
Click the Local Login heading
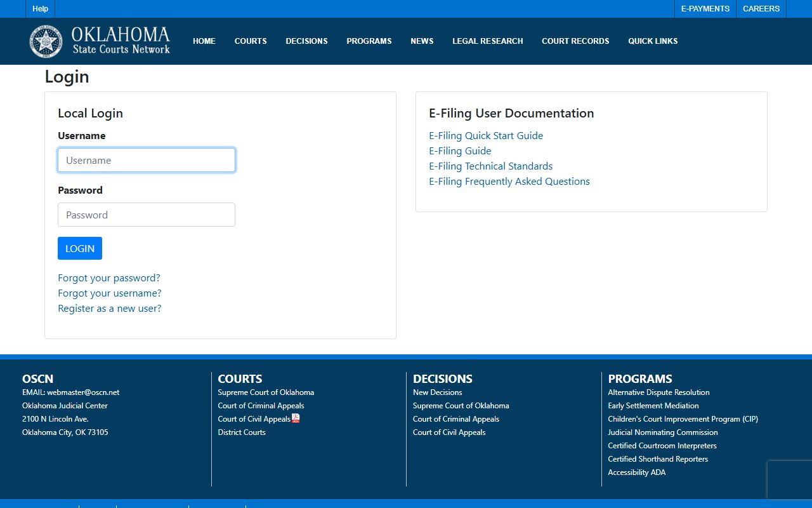point(90,114)
